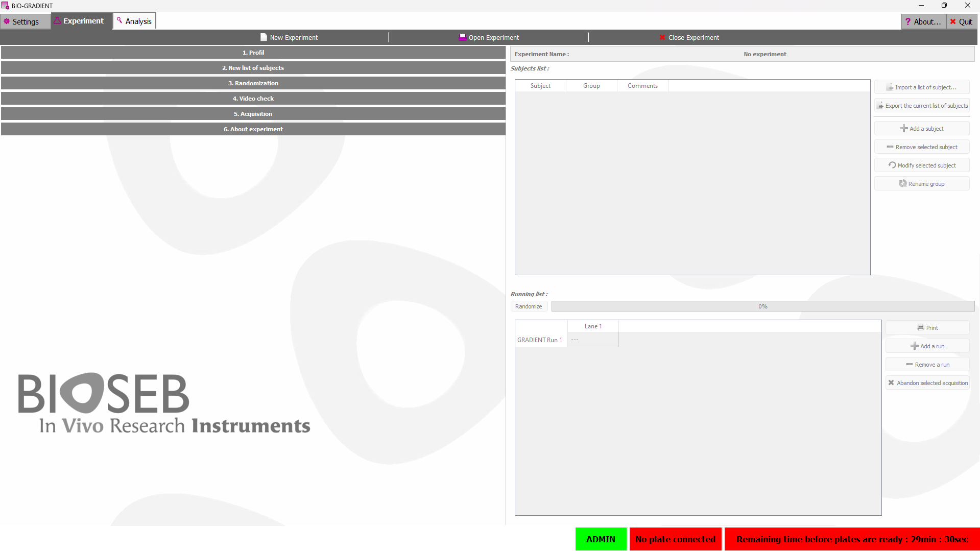
Task: Click the Print printer icon
Action: (920, 328)
